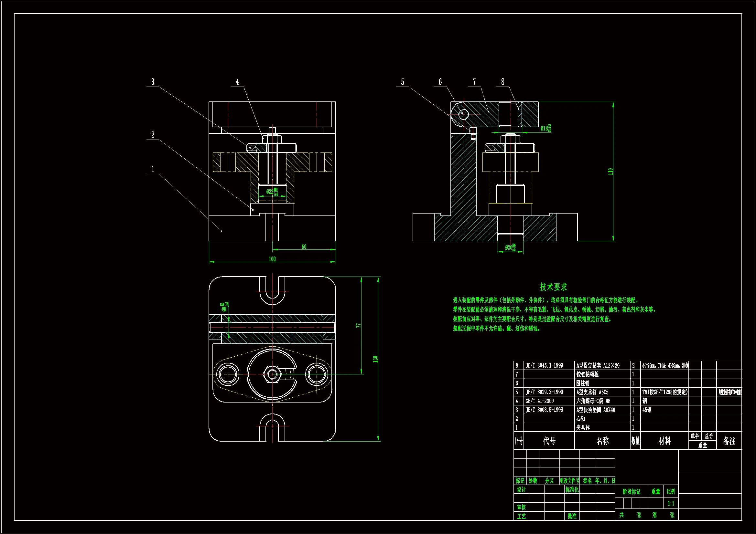This screenshot has height=534, width=756.
Task: Select the hex nut in top view
Action: click(x=272, y=374)
